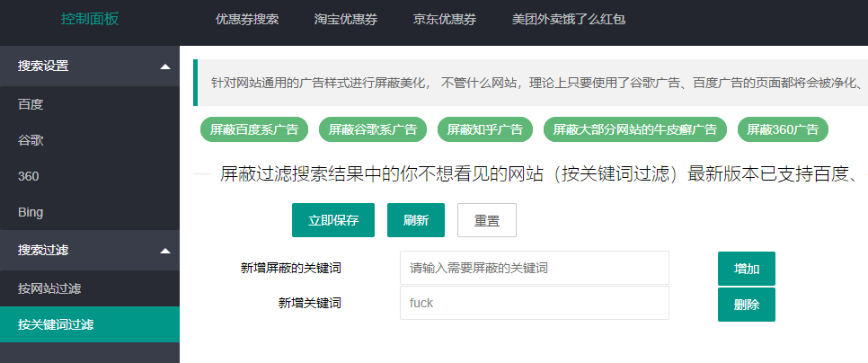
Task: Open 美团外卖饿了么红包 in top navigation
Action: (x=569, y=20)
